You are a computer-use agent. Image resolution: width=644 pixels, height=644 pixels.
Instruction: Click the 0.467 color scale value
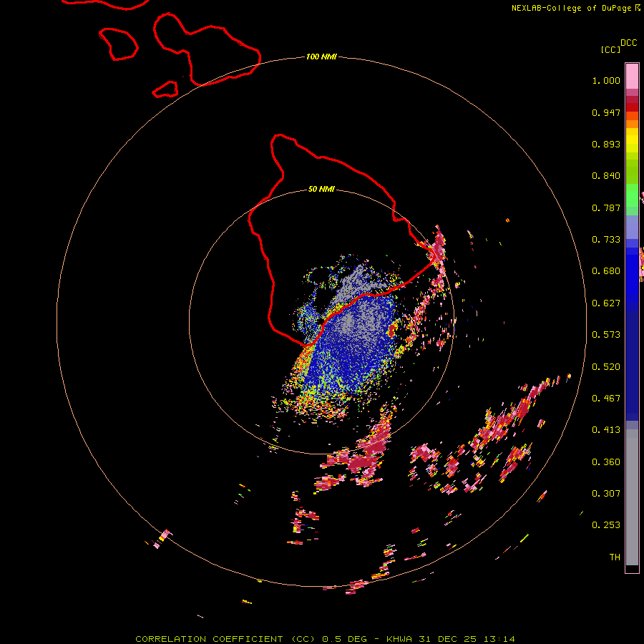tap(606, 399)
